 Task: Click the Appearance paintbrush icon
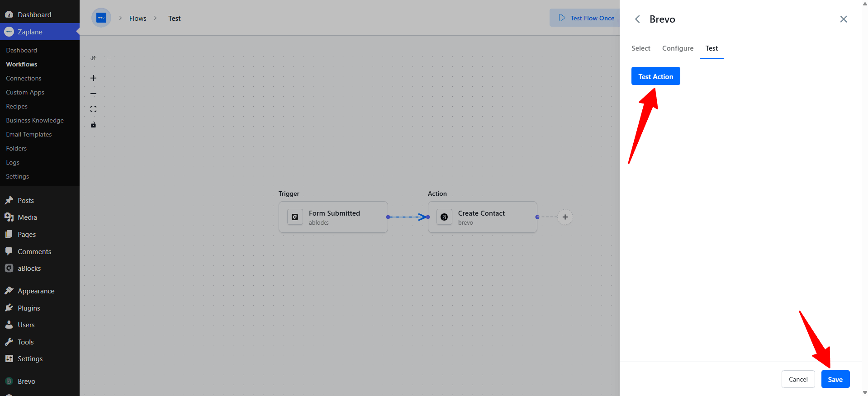coord(9,291)
